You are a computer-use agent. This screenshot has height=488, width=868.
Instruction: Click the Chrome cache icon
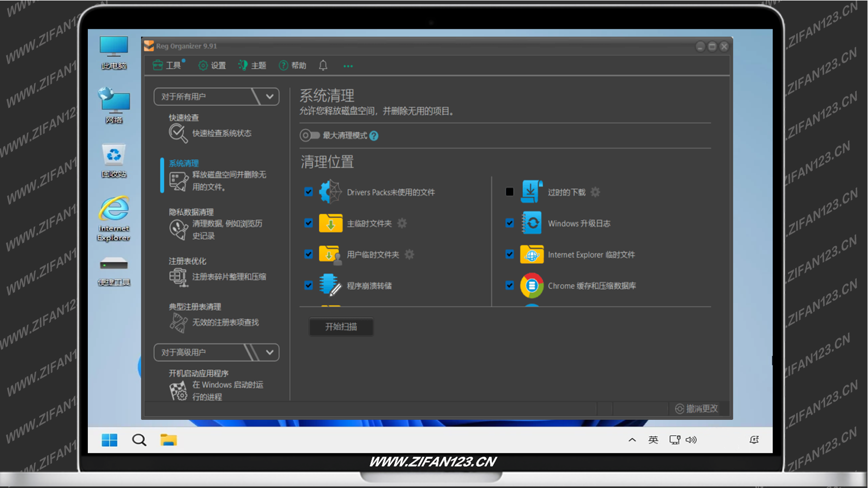click(532, 286)
